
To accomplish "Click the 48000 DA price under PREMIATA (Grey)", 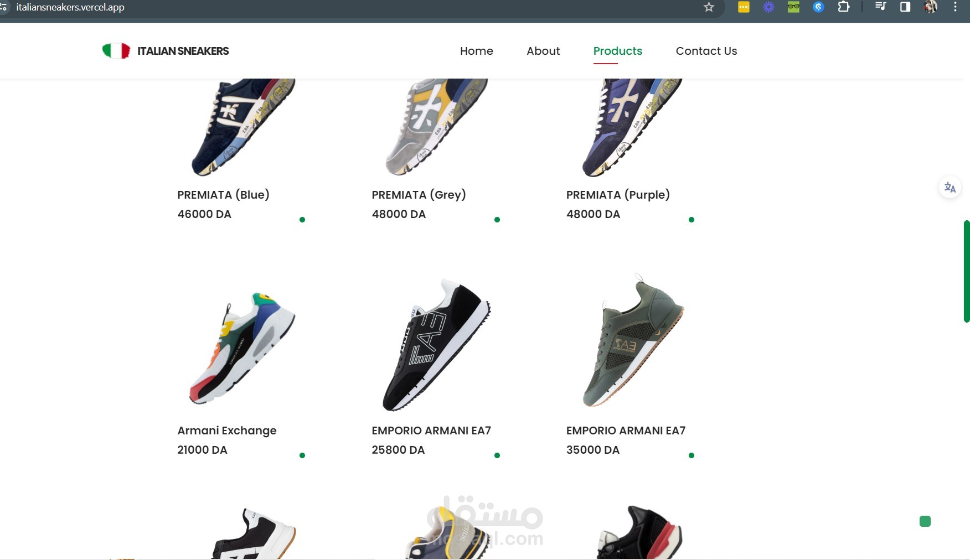I will point(399,214).
